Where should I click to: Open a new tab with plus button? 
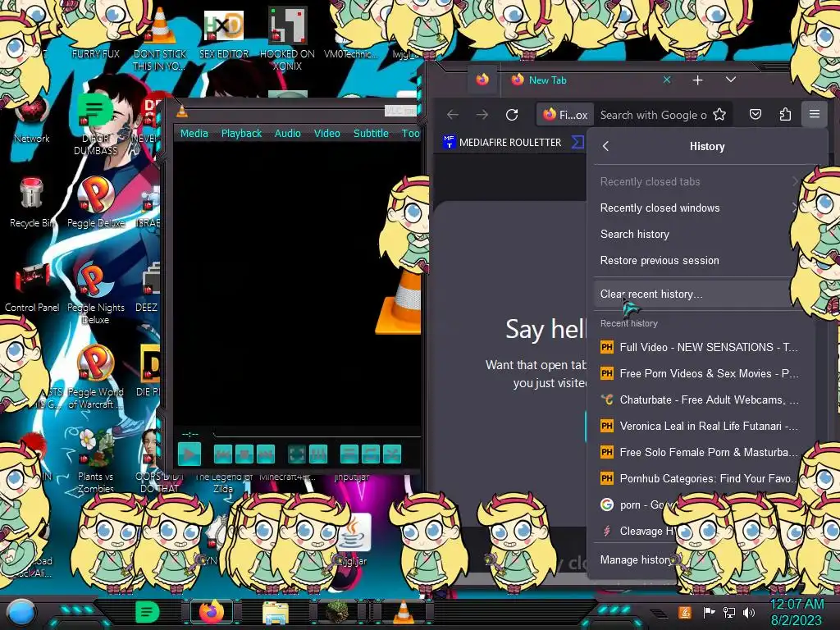[697, 80]
